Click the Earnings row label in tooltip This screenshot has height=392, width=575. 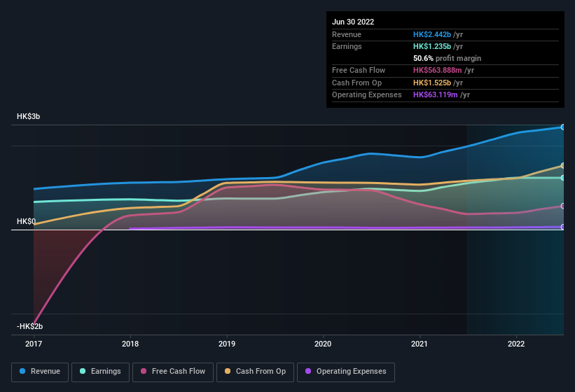347,46
